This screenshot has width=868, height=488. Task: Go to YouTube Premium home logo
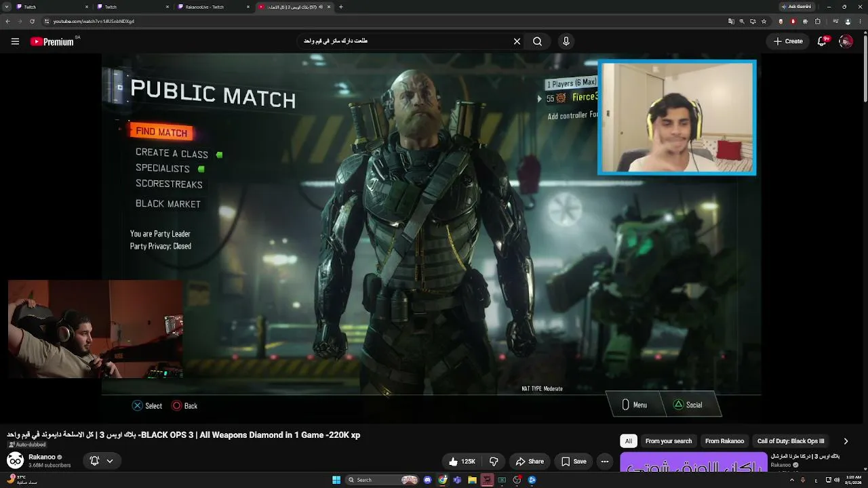52,41
